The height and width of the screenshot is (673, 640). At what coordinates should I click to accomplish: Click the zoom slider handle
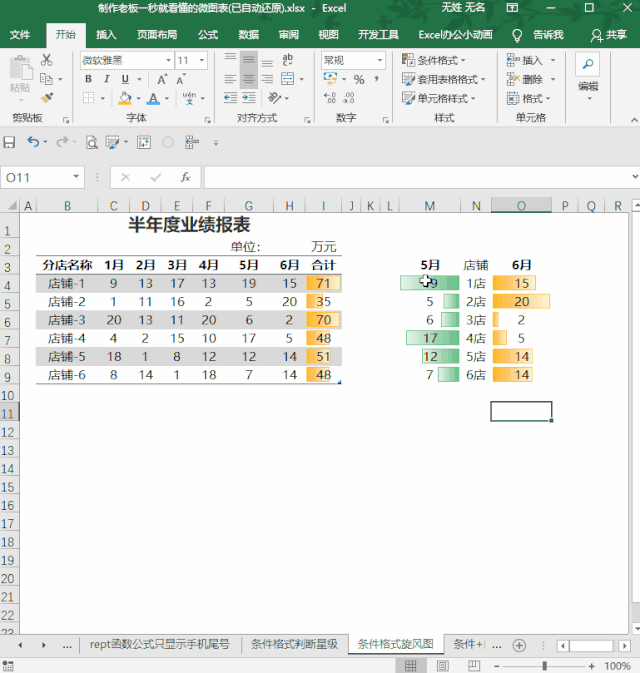pyautogui.click(x=544, y=666)
